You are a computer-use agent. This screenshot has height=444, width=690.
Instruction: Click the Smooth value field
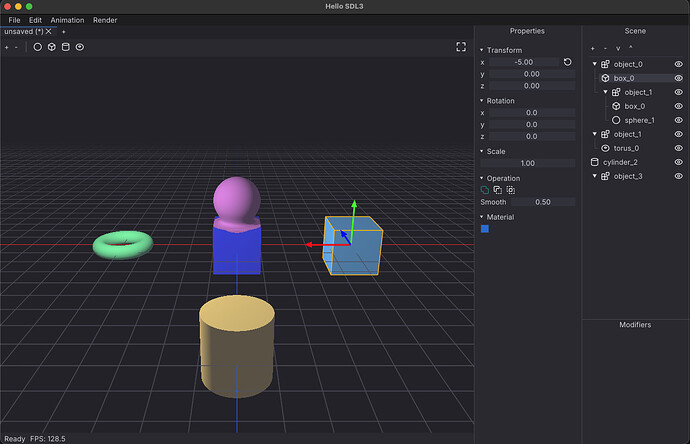(x=543, y=202)
